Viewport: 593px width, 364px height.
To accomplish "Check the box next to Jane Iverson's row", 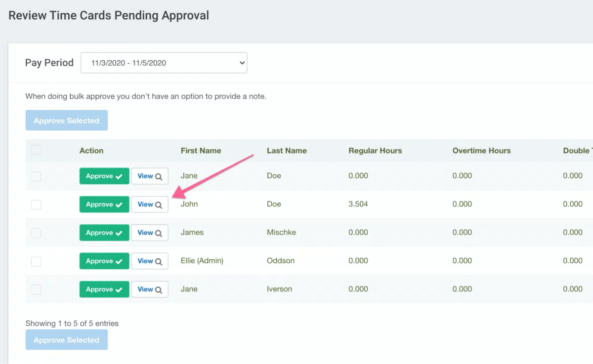I will click(x=36, y=289).
